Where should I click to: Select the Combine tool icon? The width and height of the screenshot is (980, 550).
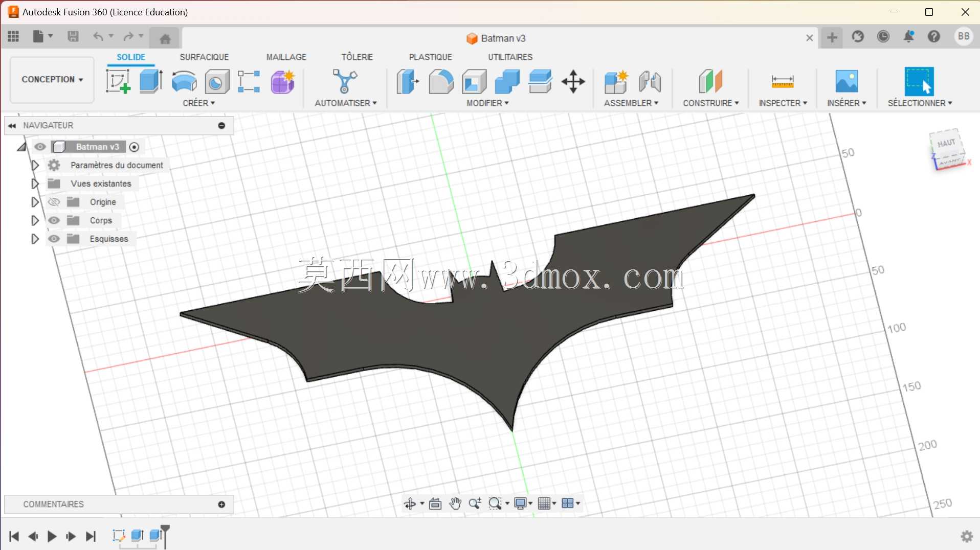507,81
